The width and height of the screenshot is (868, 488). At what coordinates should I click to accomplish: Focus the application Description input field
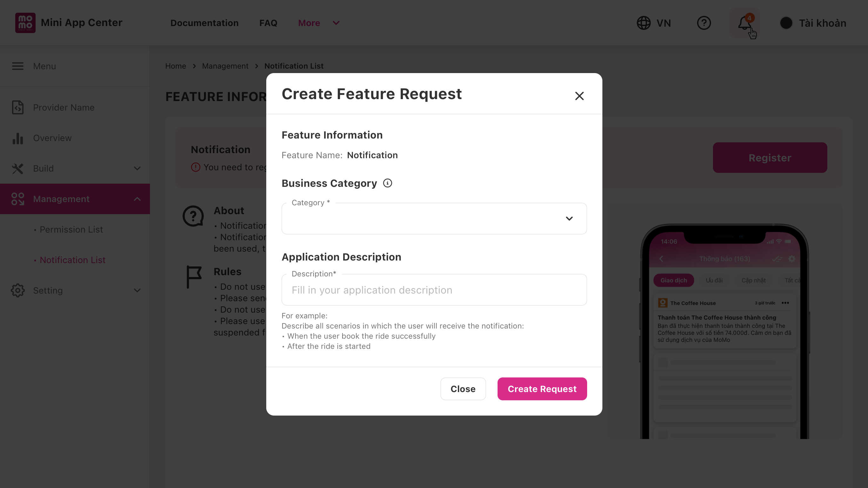pos(434,290)
